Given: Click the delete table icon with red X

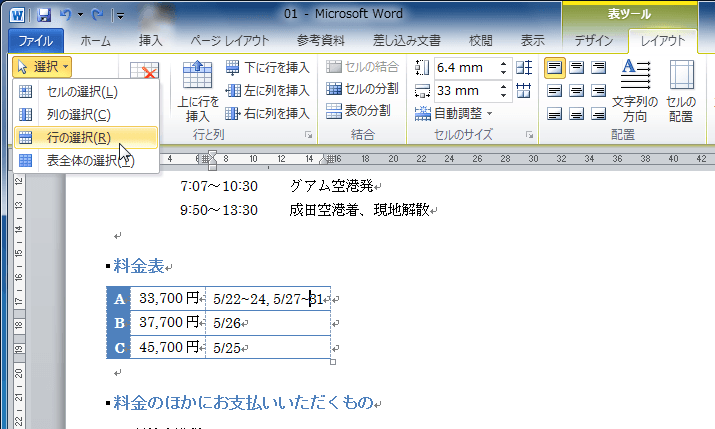Looking at the screenshot, I should 144,71.
